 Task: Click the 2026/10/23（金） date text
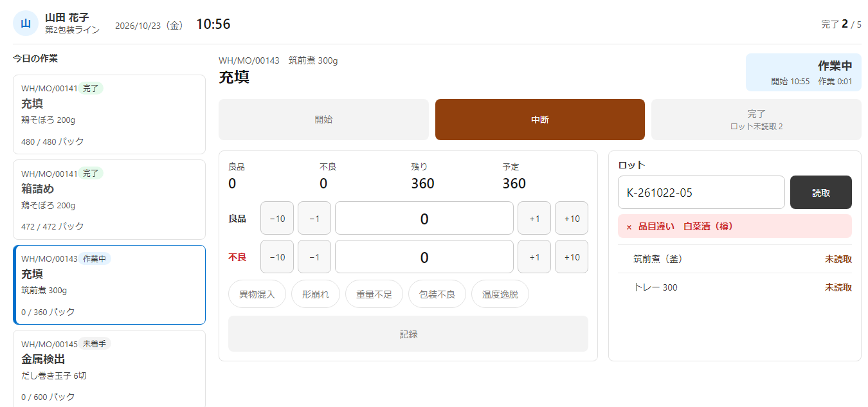click(149, 26)
